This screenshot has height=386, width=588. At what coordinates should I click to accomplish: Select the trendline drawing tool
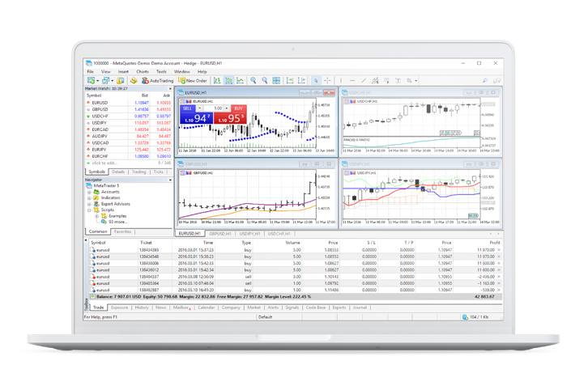(x=364, y=81)
